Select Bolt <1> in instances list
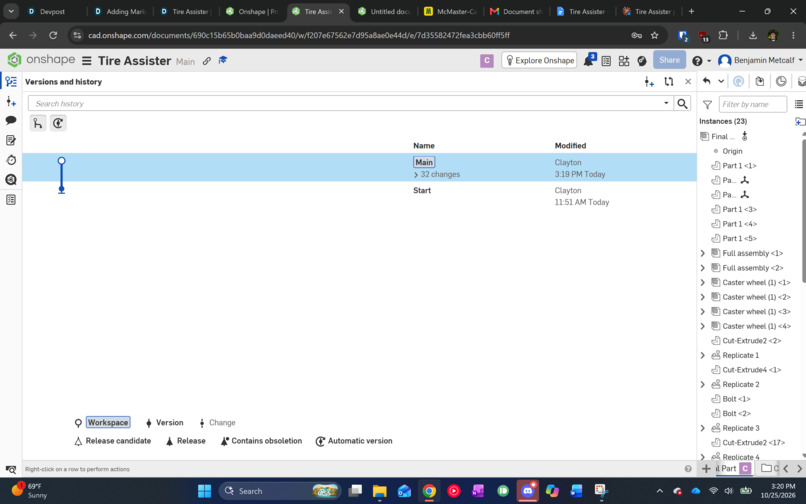The width and height of the screenshot is (806, 504). point(736,399)
